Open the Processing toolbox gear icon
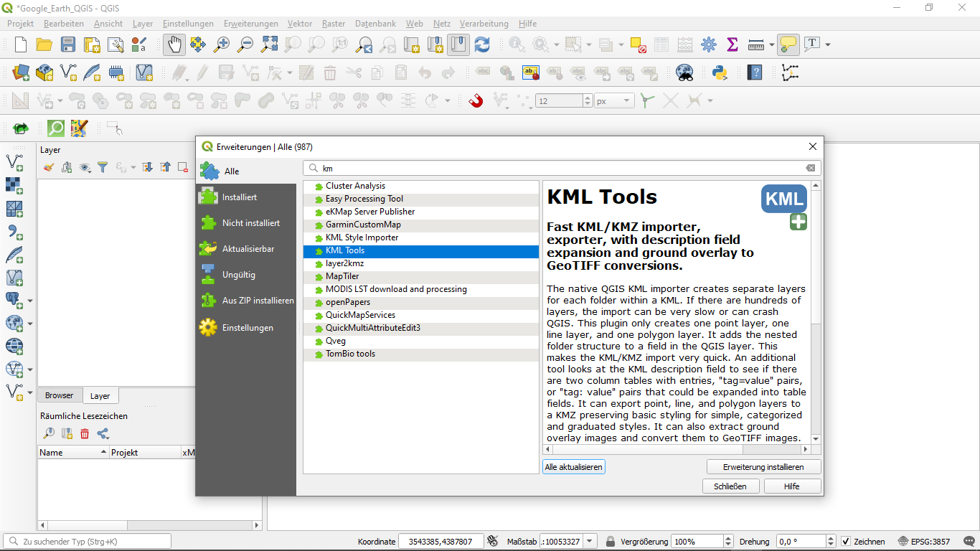The width and height of the screenshot is (980, 551). [x=709, y=44]
